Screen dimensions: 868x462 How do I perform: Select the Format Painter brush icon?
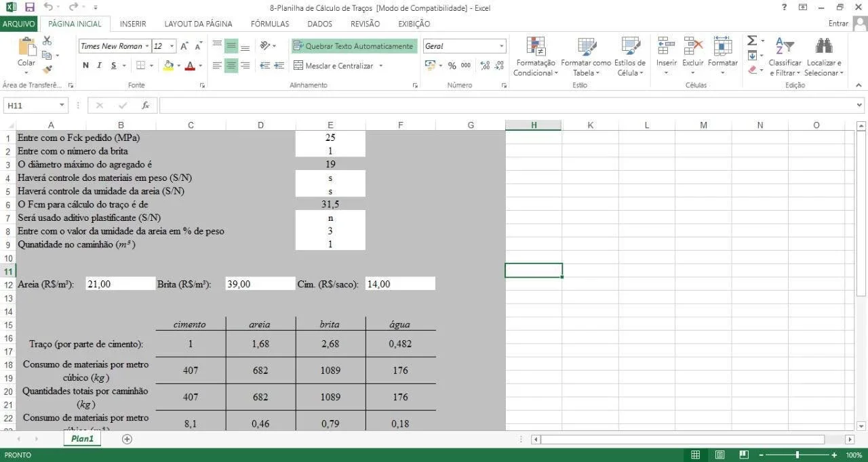[47, 68]
